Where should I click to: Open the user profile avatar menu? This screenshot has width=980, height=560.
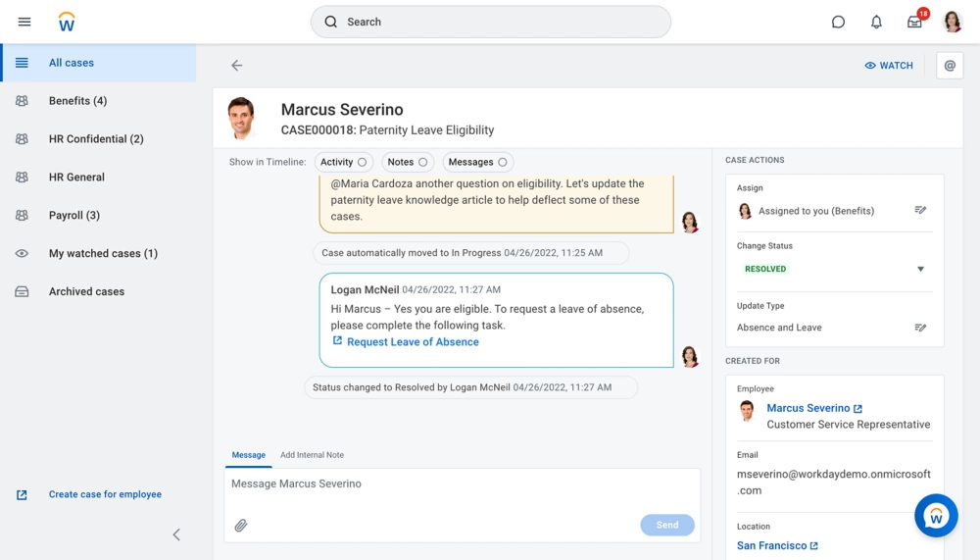click(x=952, y=22)
